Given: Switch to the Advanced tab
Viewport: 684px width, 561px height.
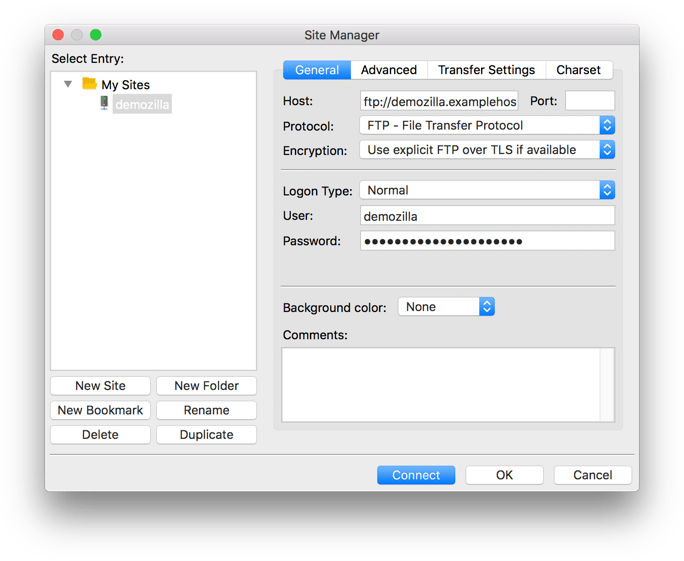Looking at the screenshot, I should 388,70.
